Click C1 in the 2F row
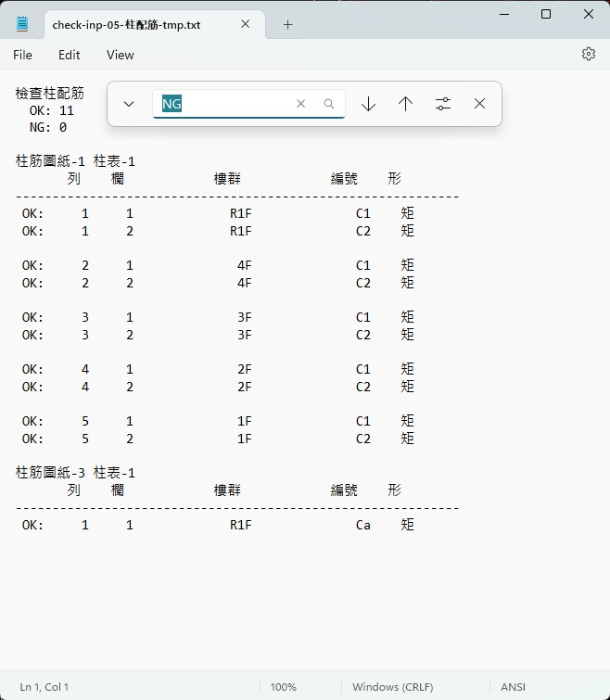 coord(363,369)
